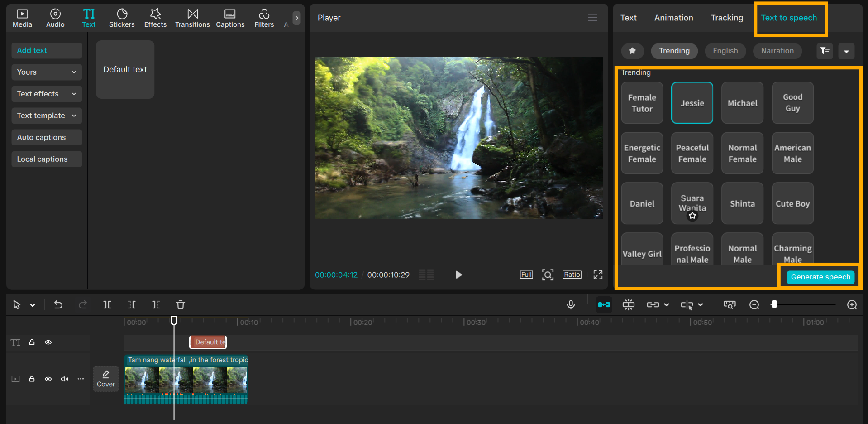Open the Transitions panel
868x424 pixels.
click(192, 18)
